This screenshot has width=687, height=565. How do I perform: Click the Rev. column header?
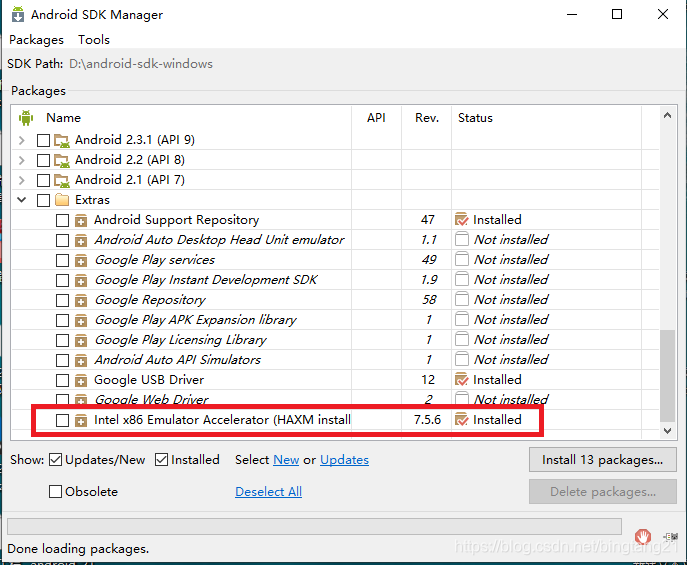tap(427, 118)
